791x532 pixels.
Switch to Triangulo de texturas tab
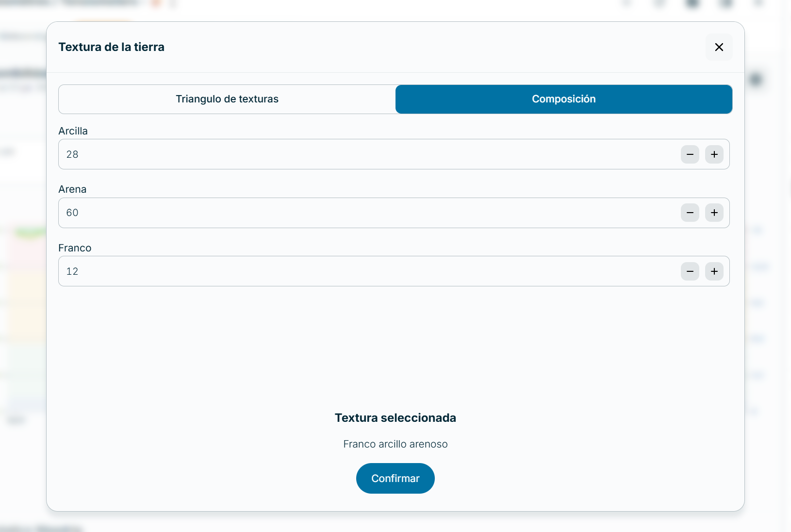coord(227,99)
